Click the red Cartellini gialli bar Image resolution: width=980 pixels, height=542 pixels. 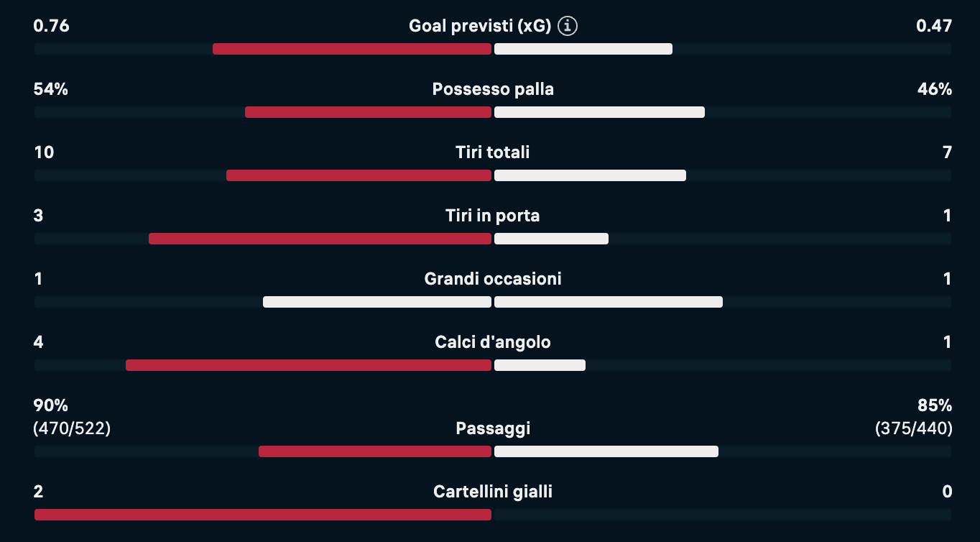(263, 515)
